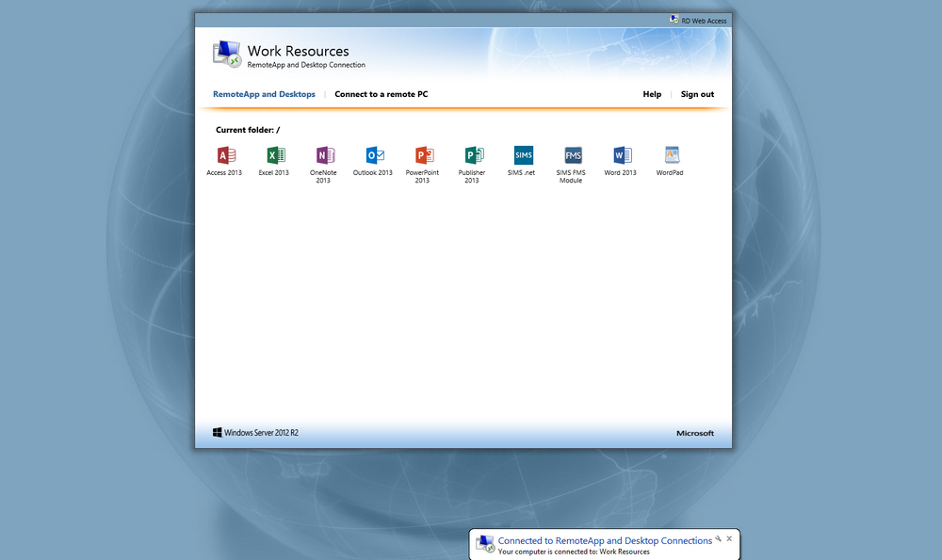This screenshot has height=560, width=942.
Task: Open Publisher 2013 app
Action: point(473,156)
